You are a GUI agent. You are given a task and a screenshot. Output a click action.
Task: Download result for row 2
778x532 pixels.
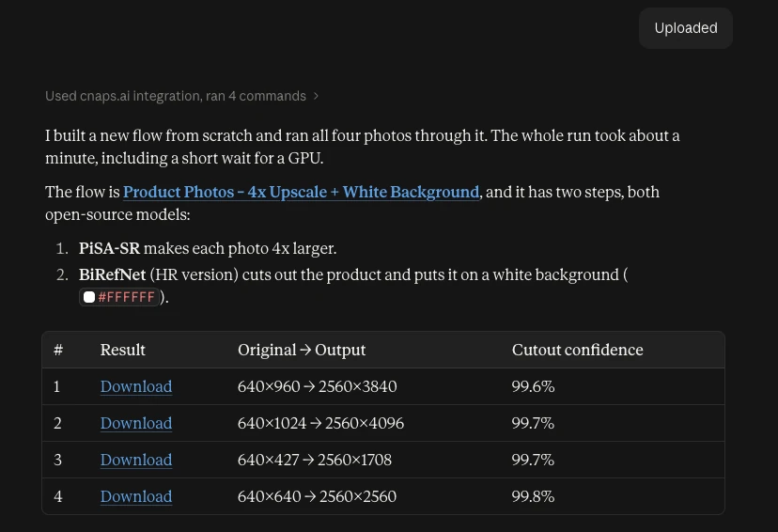136,423
